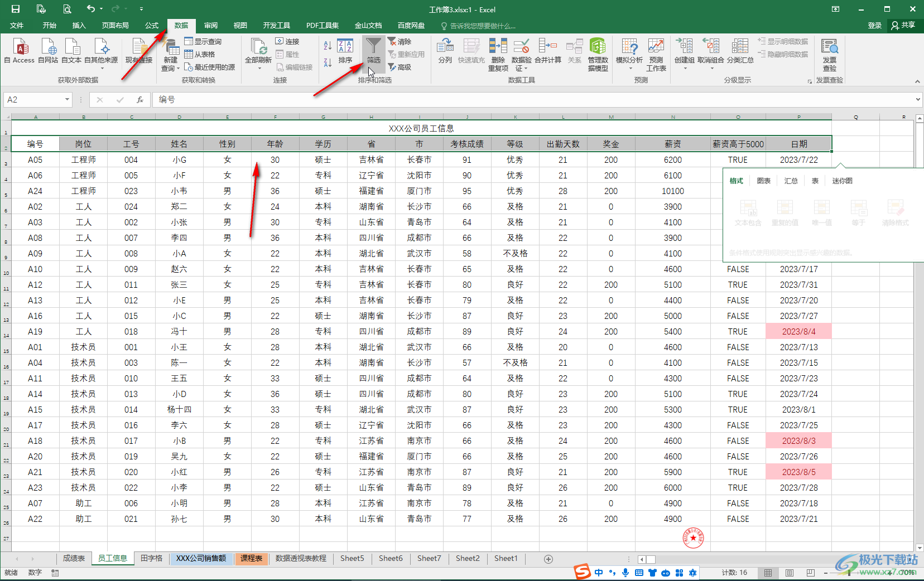This screenshot has height=581, width=924.
Task: Click From Table option
Action: tap(200, 54)
